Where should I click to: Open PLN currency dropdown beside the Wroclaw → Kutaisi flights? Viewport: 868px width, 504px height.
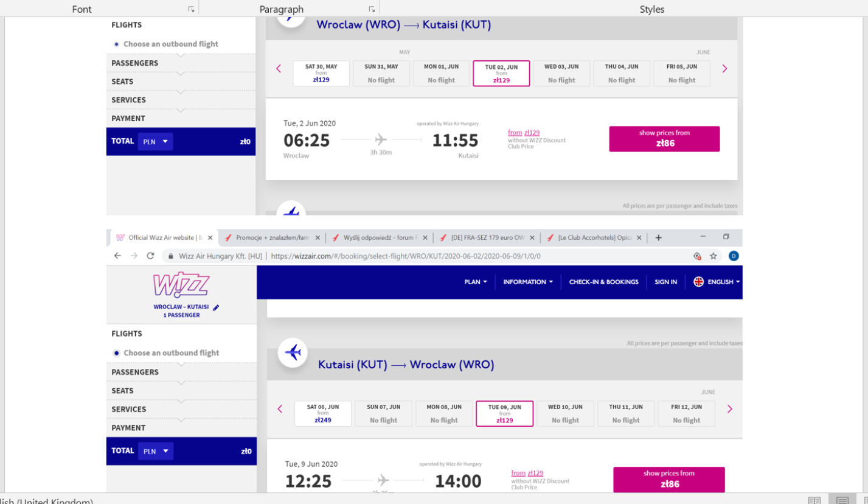(155, 141)
